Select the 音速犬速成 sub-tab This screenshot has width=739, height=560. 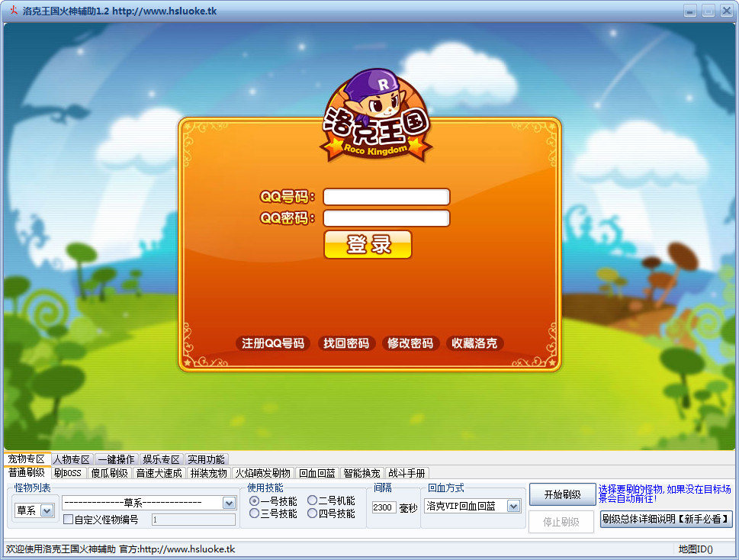159,473
